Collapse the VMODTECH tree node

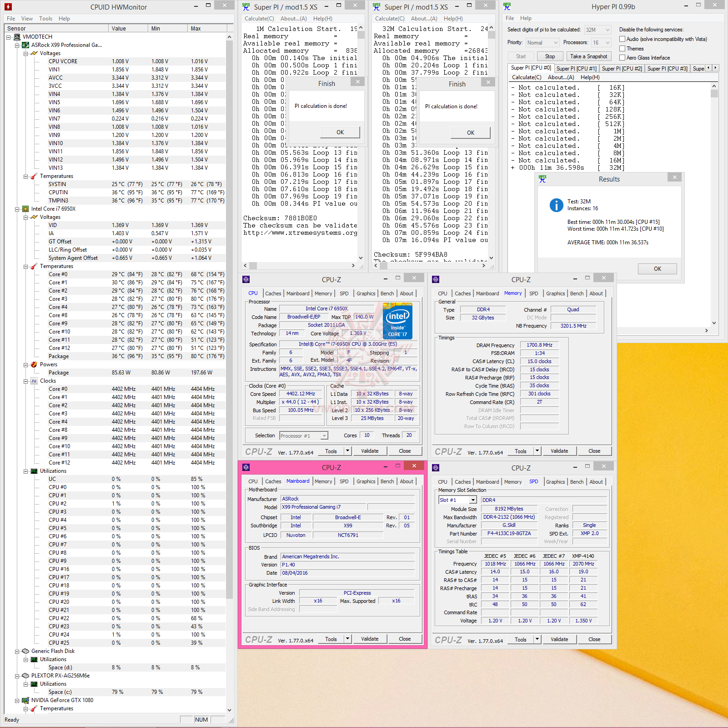click(8, 37)
